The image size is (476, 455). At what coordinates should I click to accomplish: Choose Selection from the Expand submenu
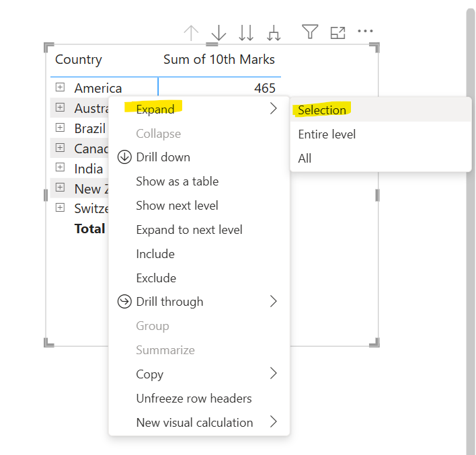click(x=322, y=110)
